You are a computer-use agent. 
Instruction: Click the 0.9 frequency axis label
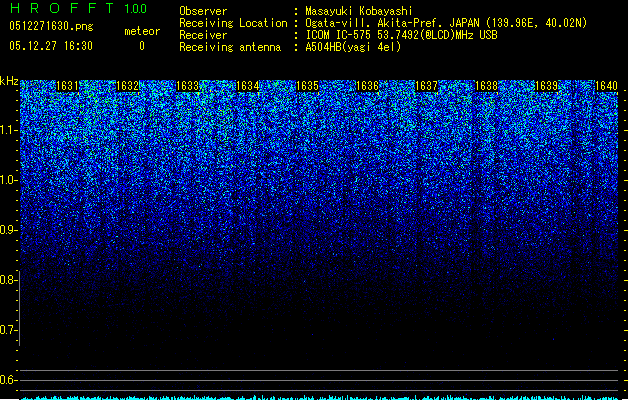click(8, 230)
